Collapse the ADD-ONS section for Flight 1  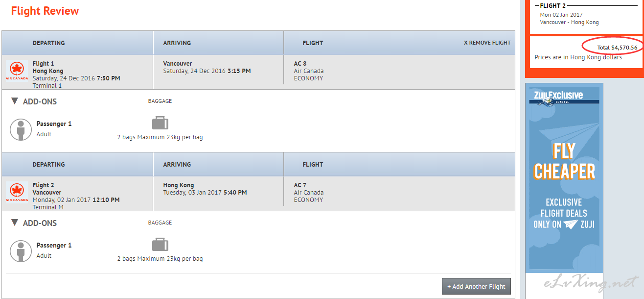15,101
